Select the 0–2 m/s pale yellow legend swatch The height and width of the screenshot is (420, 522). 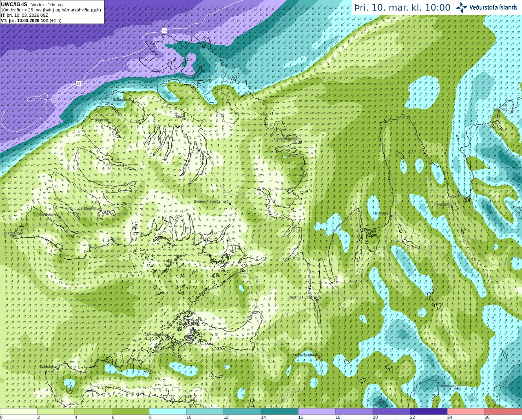click(x=19, y=411)
